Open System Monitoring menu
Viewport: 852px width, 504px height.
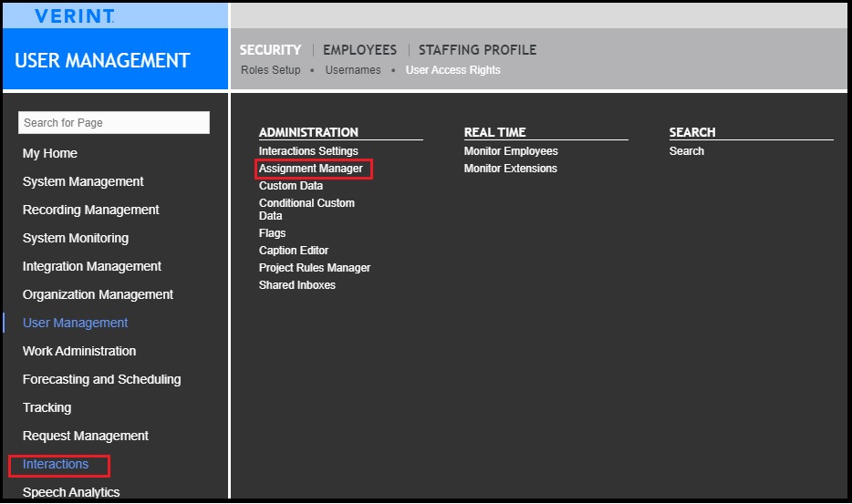[76, 238]
